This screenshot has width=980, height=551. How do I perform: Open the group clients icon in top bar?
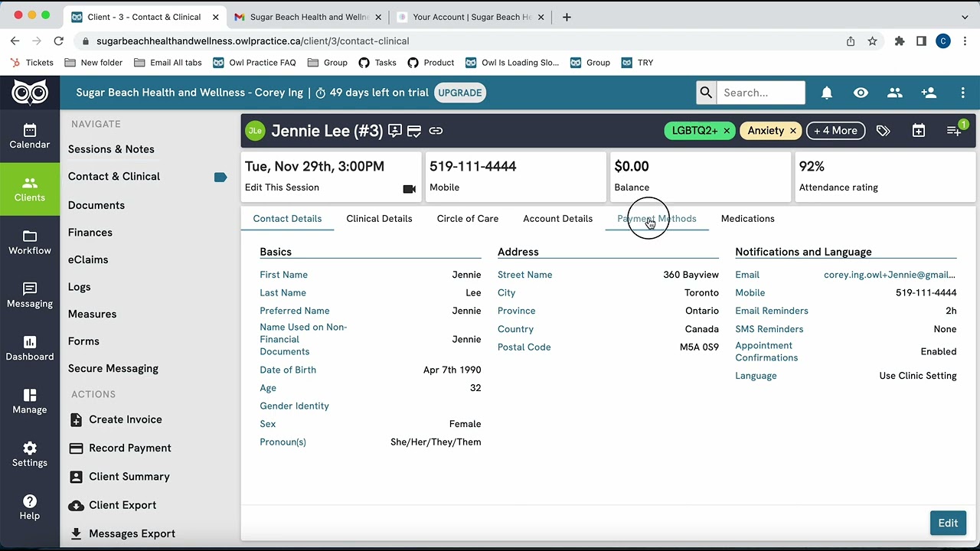[x=894, y=93]
